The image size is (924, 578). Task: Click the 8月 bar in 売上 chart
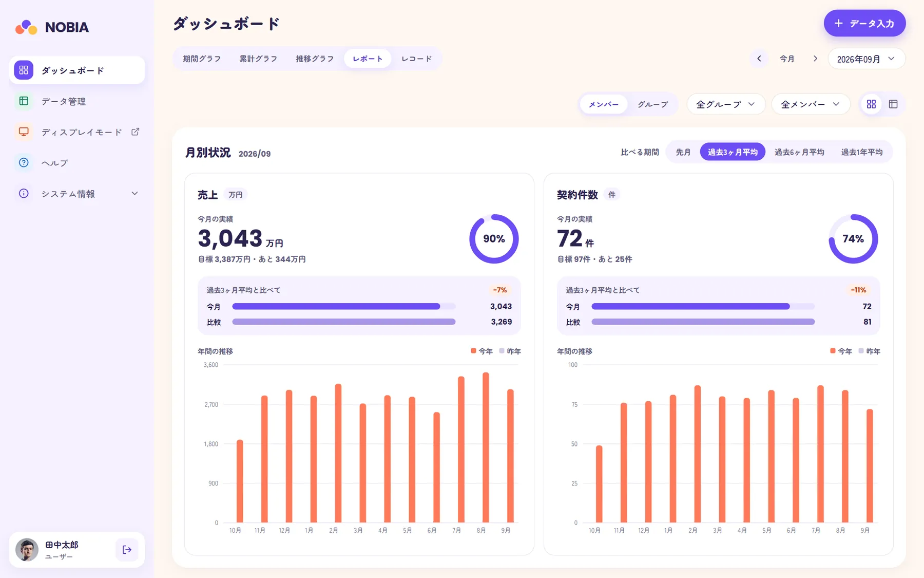pos(486,448)
